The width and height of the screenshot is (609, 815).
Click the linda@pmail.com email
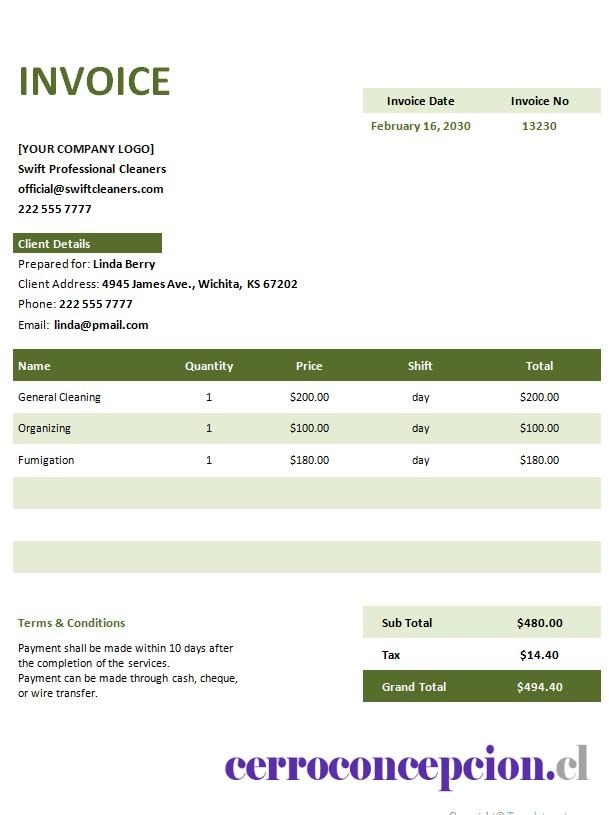pyautogui.click(x=101, y=325)
